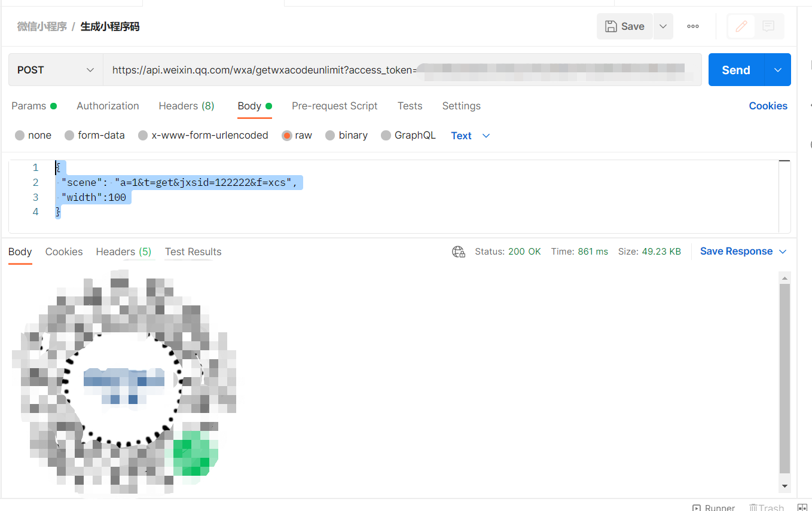Select the raw body type
812x511 pixels.
tap(297, 135)
